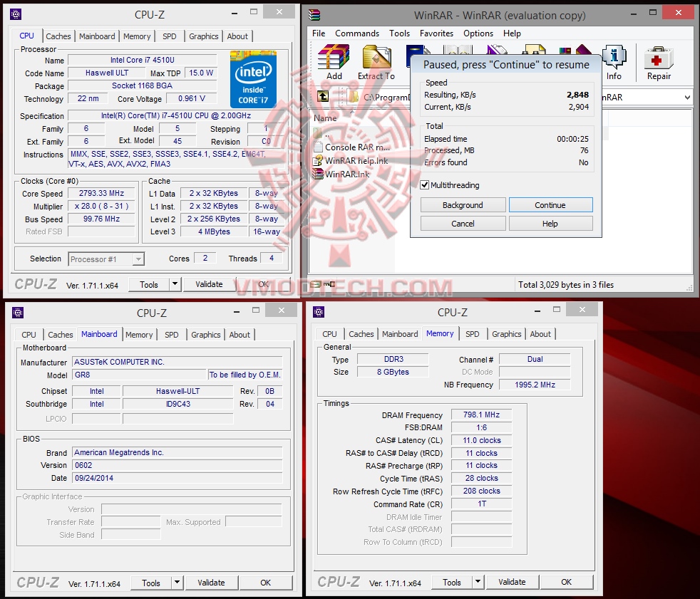Toggle the Multithreading checkbox
This screenshot has width=700, height=599.
[425, 184]
